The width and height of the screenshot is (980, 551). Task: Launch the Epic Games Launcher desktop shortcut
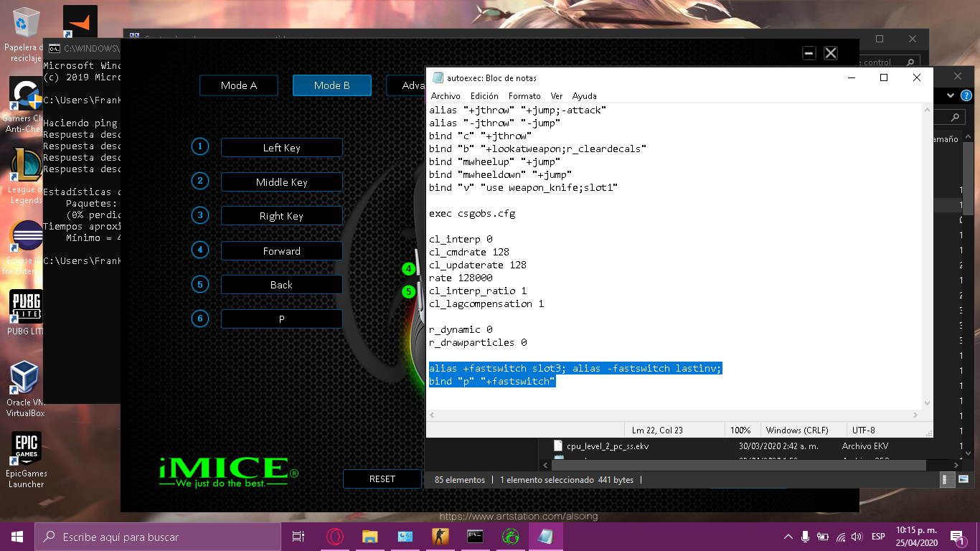26,461
